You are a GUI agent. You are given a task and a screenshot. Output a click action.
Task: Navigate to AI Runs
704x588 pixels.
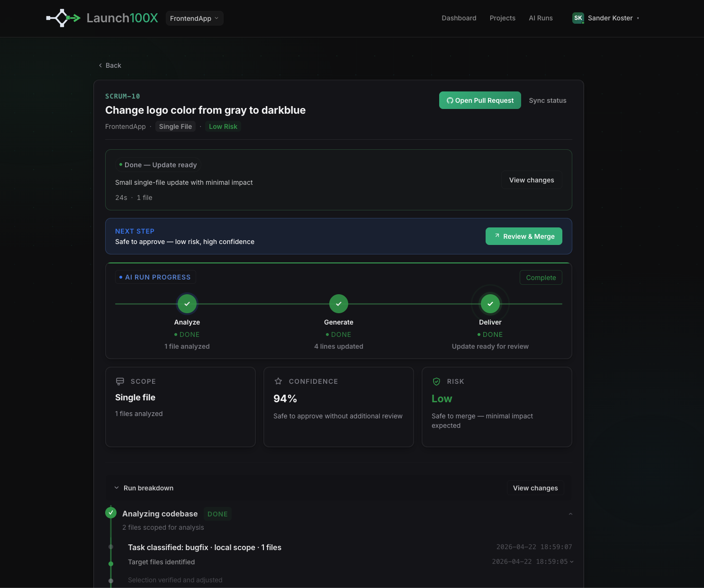(541, 18)
